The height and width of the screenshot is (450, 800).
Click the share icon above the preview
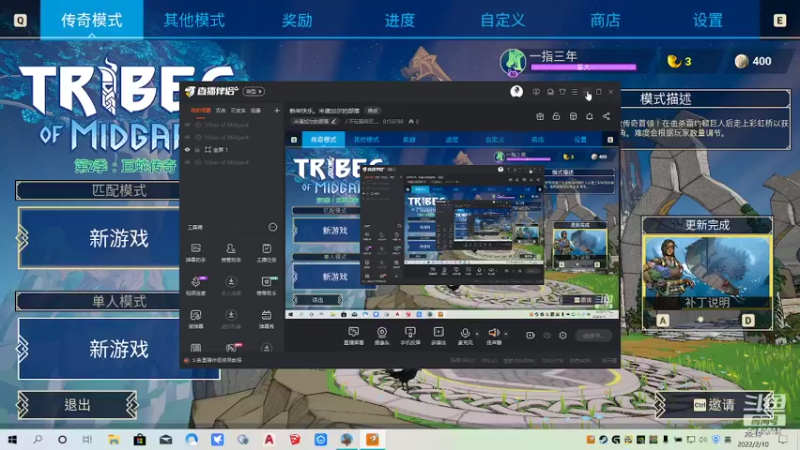pyautogui.click(x=606, y=116)
